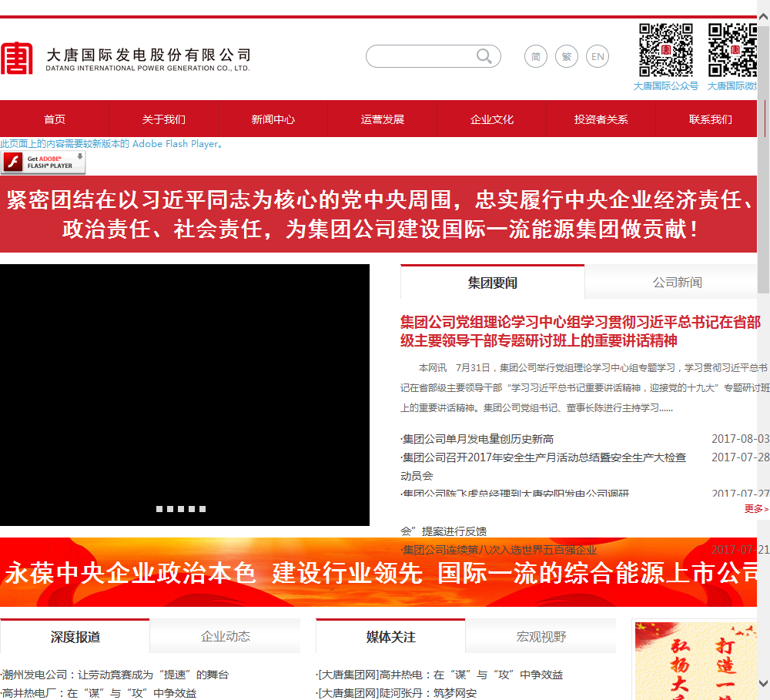Select third slideshow indicator dot
Viewport: 770px width, 700px height.
pyautogui.click(x=181, y=509)
